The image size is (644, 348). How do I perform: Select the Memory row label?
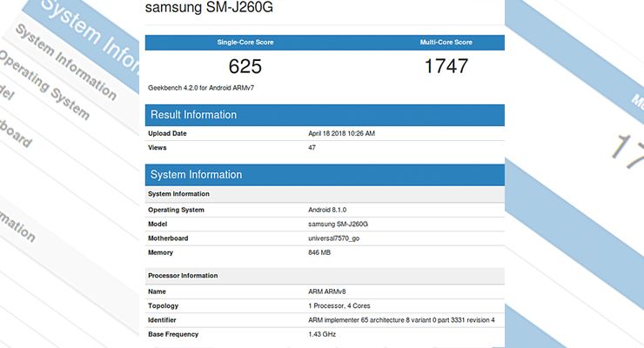(x=162, y=251)
